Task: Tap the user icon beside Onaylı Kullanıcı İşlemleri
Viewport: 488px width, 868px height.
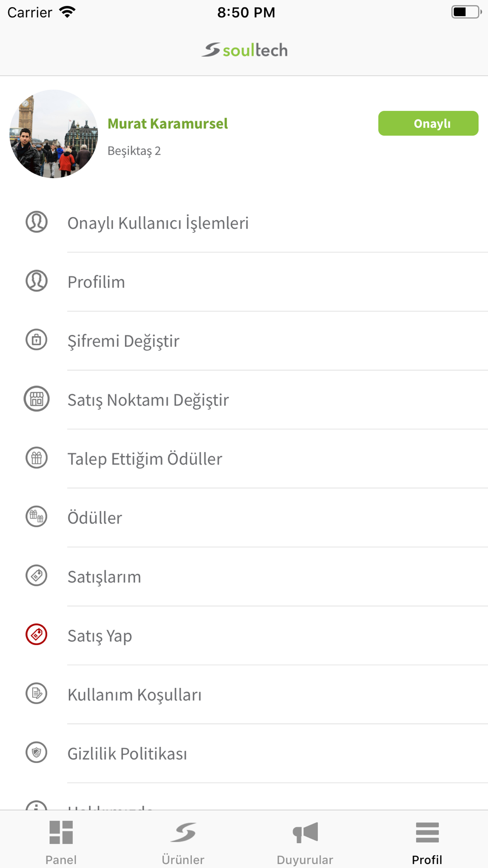Action: (x=37, y=222)
